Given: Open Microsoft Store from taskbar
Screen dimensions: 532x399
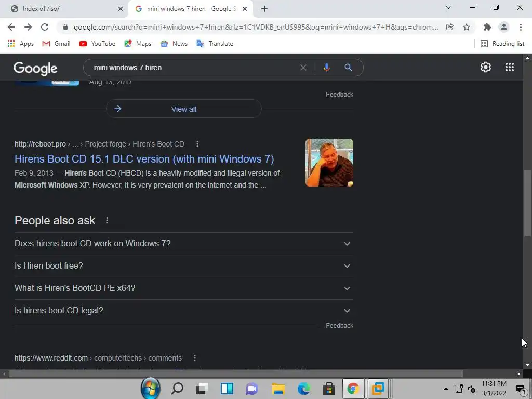Looking at the screenshot, I should click(329, 389).
